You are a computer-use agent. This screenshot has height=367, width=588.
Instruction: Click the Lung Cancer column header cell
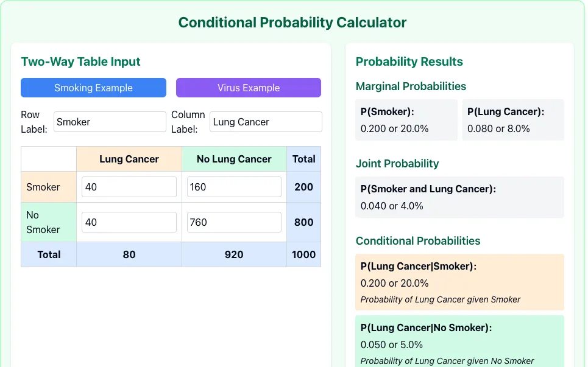coord(129,159)
